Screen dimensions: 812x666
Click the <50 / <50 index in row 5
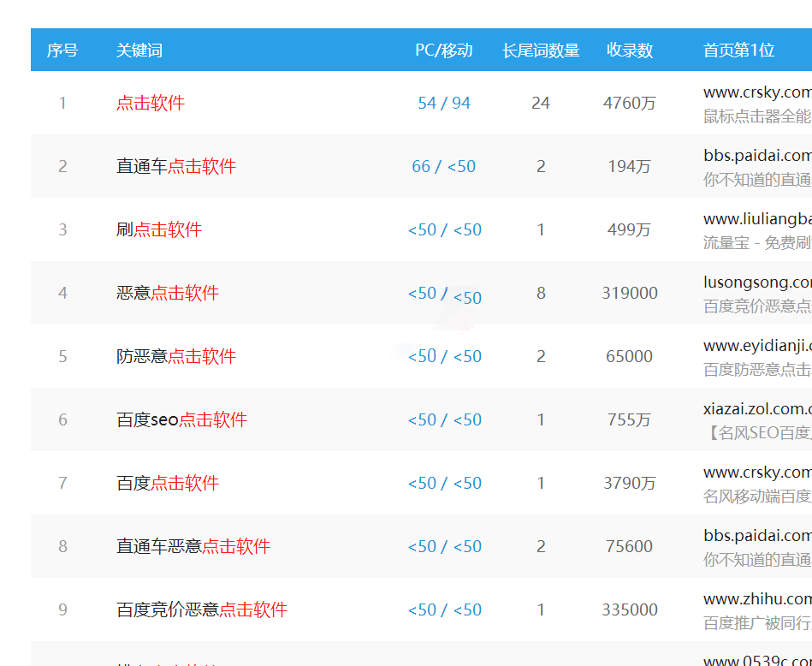445,356
